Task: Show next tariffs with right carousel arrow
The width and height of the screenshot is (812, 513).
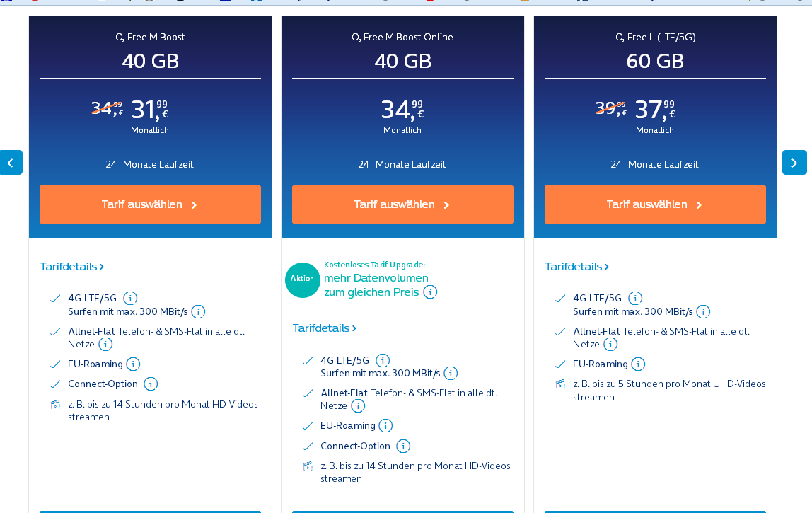Action: (x=794, y=163)
